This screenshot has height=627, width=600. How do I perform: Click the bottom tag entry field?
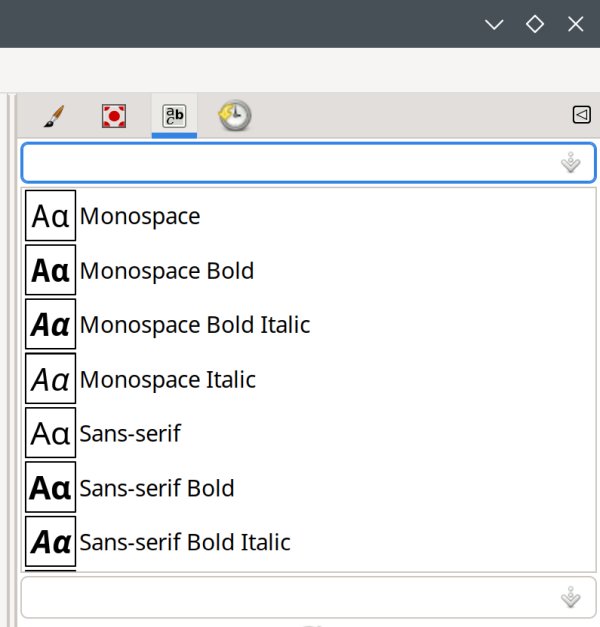290,598
